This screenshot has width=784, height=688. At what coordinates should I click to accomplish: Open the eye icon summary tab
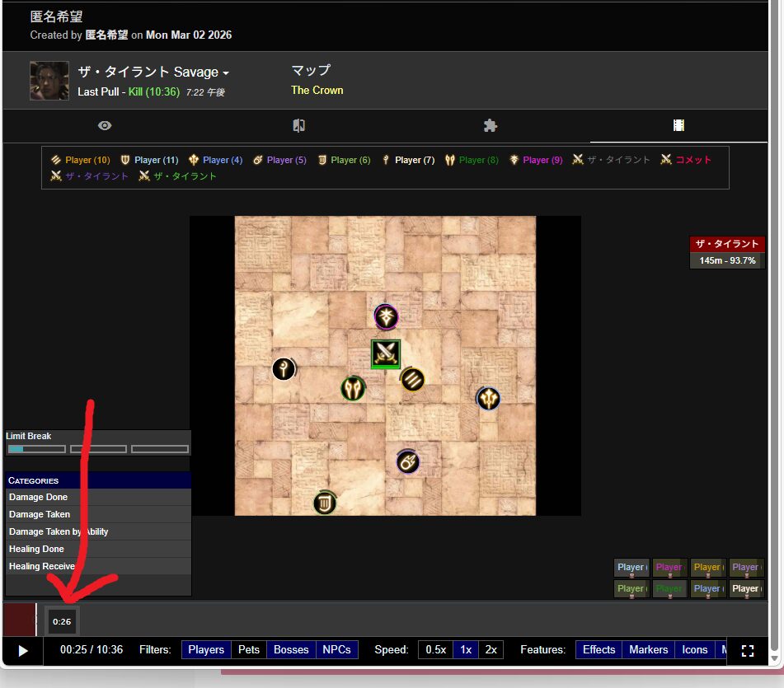coord(105,125)
